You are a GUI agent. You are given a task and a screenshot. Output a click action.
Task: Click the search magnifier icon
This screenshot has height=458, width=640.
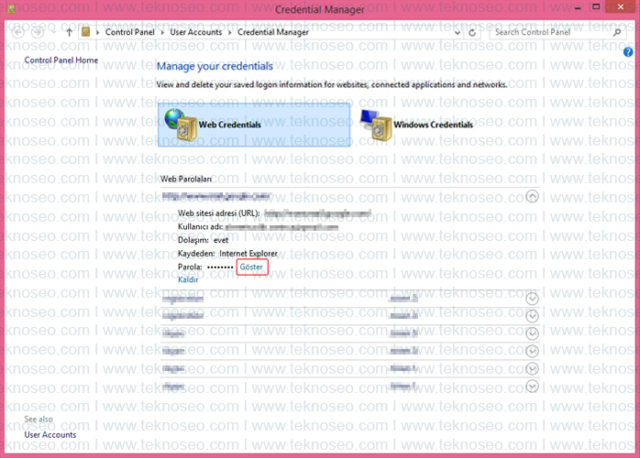[618, 32]
